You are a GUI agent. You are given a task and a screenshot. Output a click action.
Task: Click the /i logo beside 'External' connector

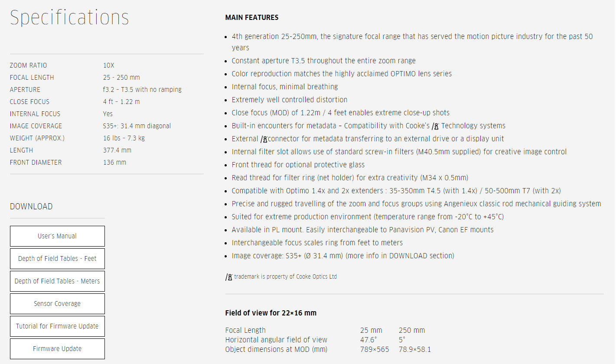[x=264, y=139]
